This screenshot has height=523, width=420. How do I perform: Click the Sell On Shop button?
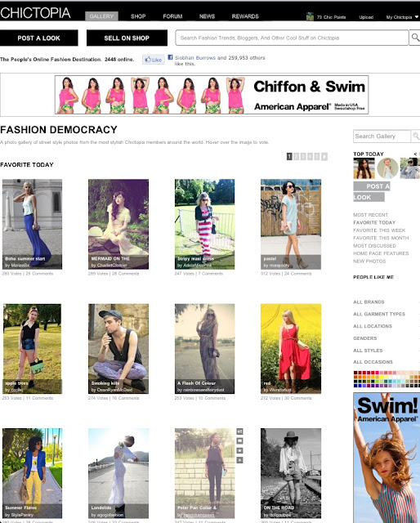pos(127,38)
